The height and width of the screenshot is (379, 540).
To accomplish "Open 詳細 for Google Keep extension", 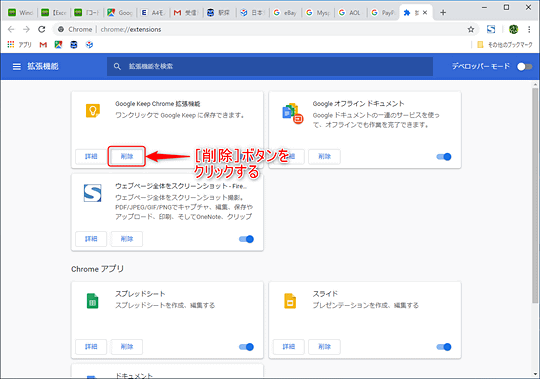I will (x=91, y=157).
